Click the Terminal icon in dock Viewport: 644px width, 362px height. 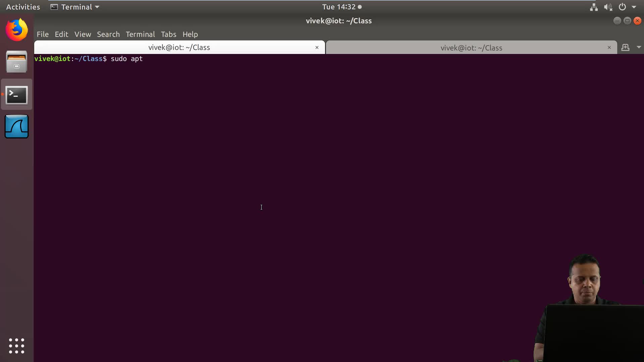coord(16,95)
